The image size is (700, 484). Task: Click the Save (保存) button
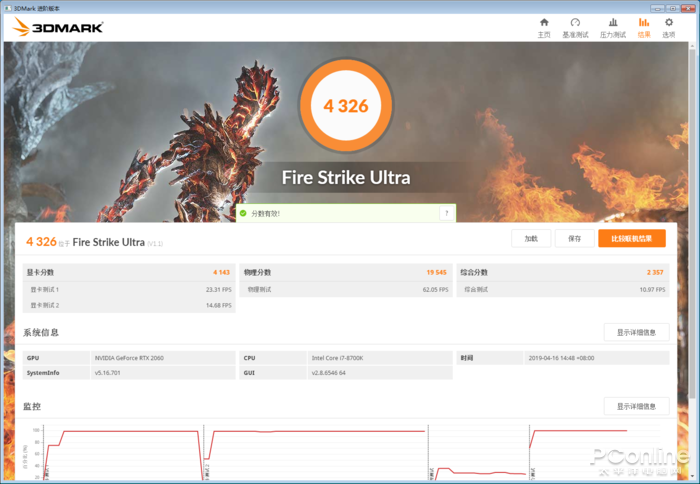575,238
